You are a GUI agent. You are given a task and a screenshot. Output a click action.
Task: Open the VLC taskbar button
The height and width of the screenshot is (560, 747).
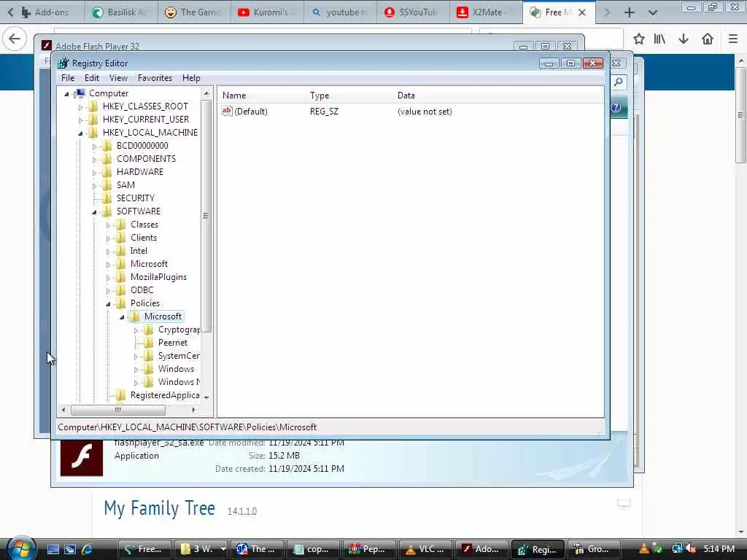425,549
